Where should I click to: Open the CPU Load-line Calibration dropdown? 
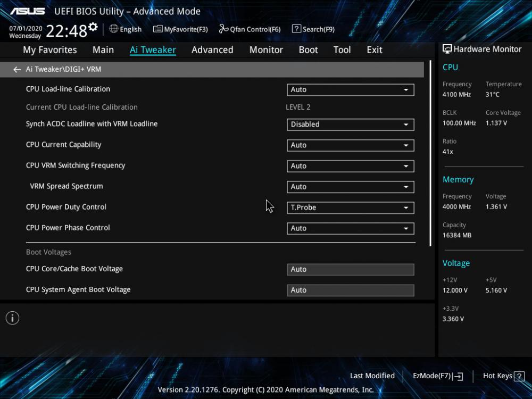click(x=351, y=89)
